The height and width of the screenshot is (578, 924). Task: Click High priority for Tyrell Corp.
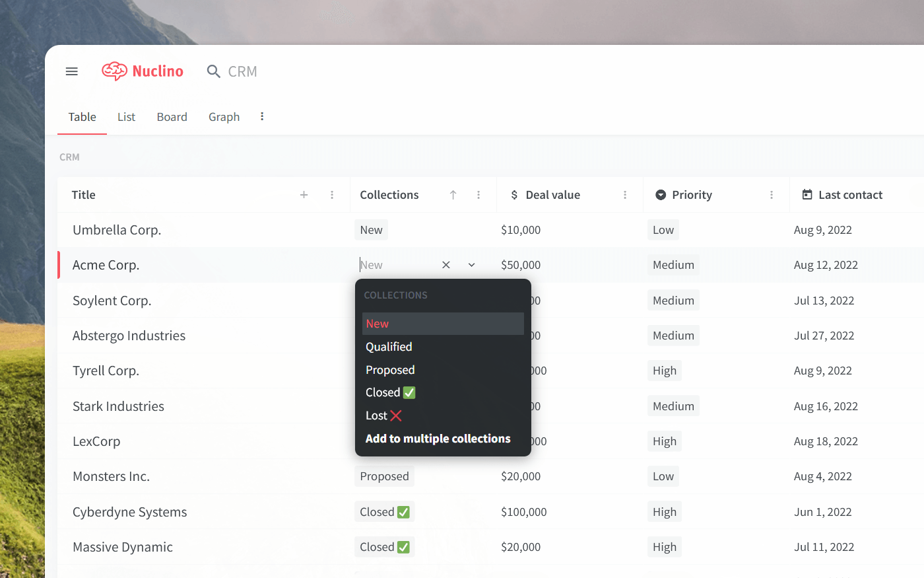tap(665, 371)
